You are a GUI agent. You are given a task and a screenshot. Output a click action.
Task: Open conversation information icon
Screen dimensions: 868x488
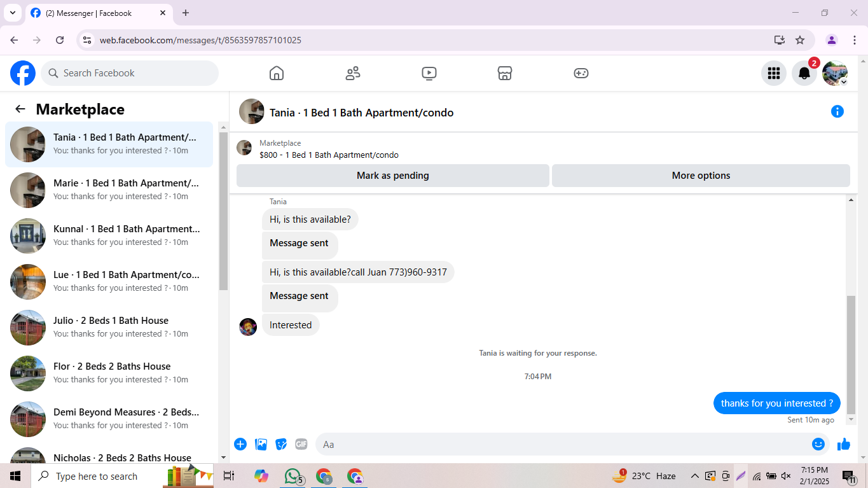pyautogui.click(x=837, y=112)
